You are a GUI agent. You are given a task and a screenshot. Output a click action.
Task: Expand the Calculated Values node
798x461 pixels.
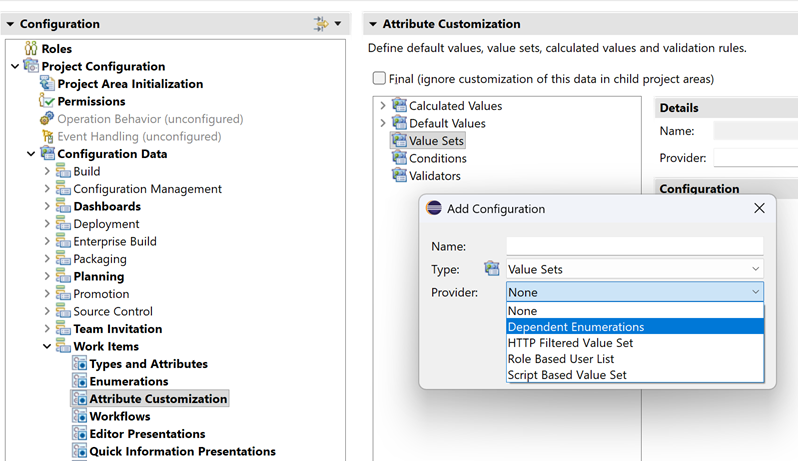click(x=382, y=106)
